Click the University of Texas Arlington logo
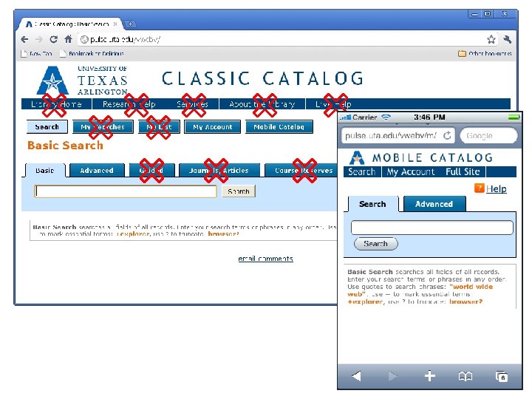The image size is (532, 399). [82, 80]
